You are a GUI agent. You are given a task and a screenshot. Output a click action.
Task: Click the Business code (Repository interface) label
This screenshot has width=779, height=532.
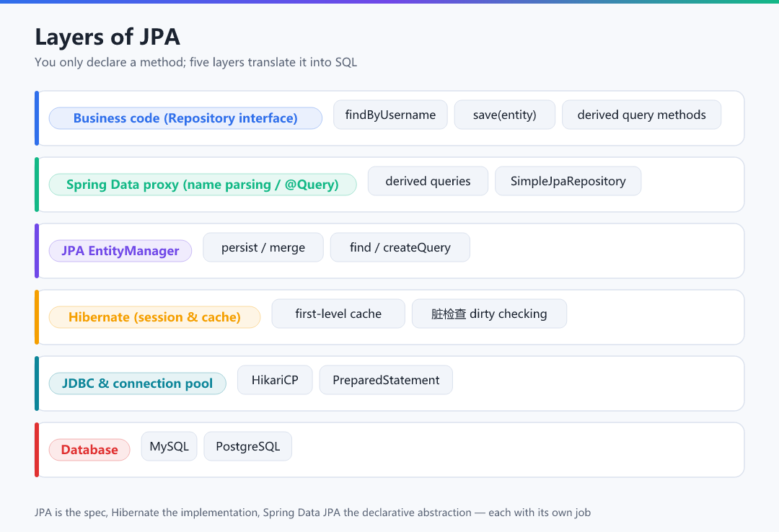[185, 118]
